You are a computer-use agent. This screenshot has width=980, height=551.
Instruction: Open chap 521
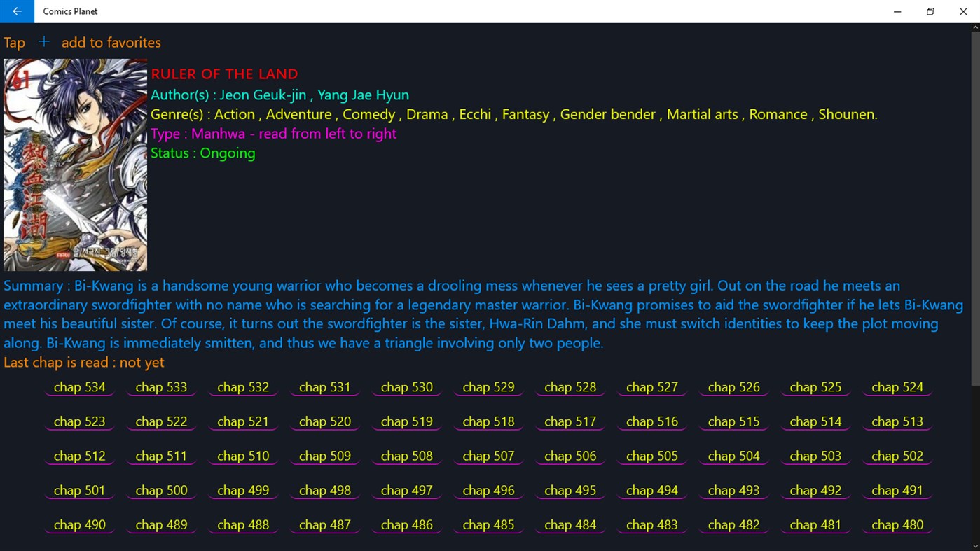coord(243,421)
